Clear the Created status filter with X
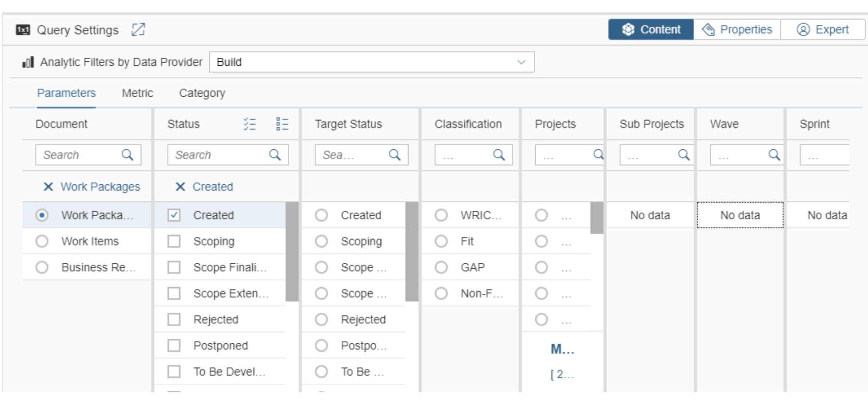The image size is (868, 405). click(x=180, y=187)
